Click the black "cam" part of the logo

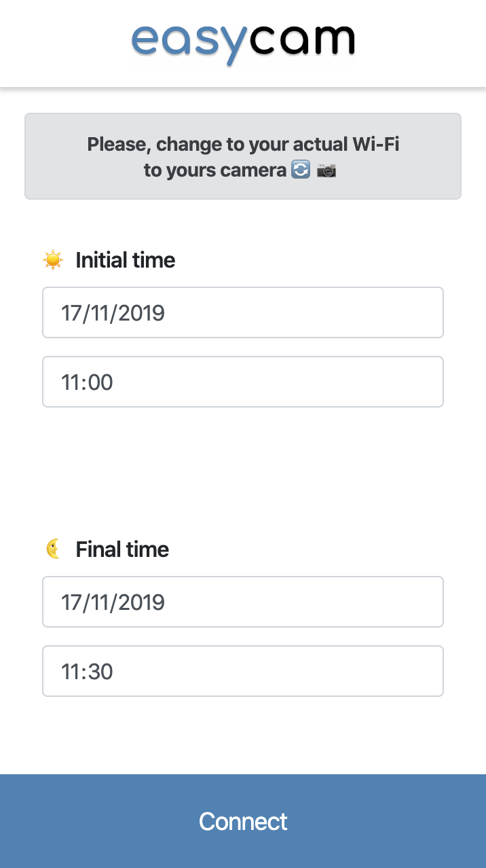[301, 41]
